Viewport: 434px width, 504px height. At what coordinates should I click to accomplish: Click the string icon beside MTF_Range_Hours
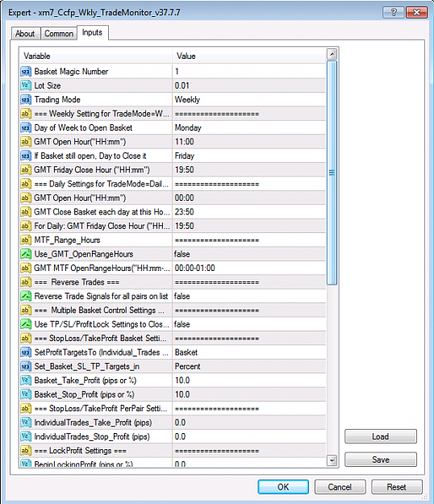coord(26,240)
